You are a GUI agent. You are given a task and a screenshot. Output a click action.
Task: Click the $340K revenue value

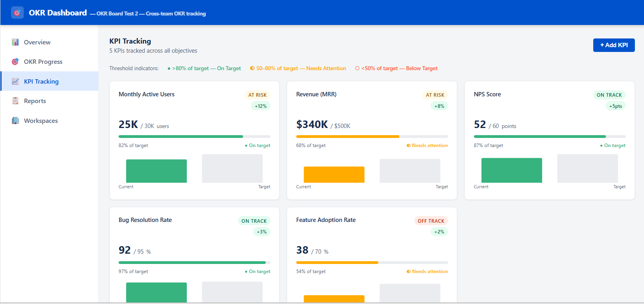coord(312,124)
